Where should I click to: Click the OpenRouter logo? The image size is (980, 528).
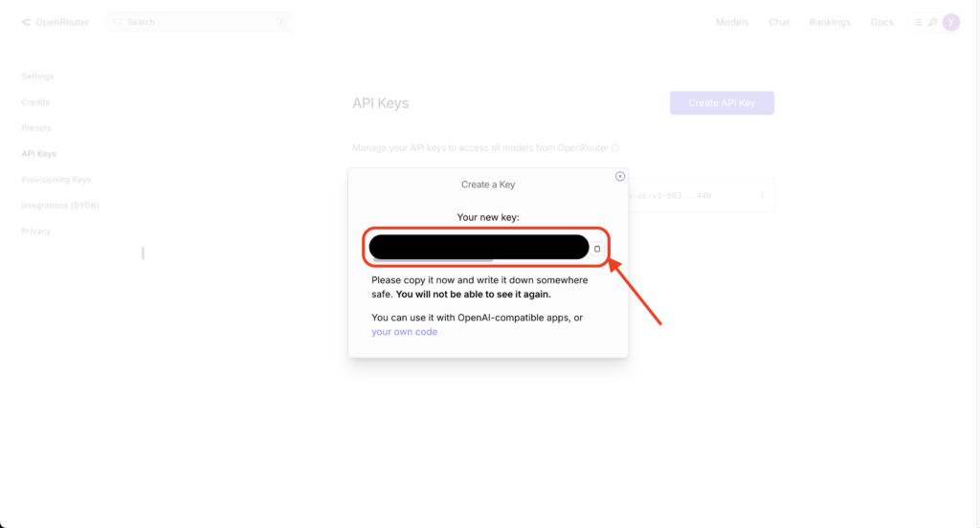pyautogui.click(x=56, y=22)
